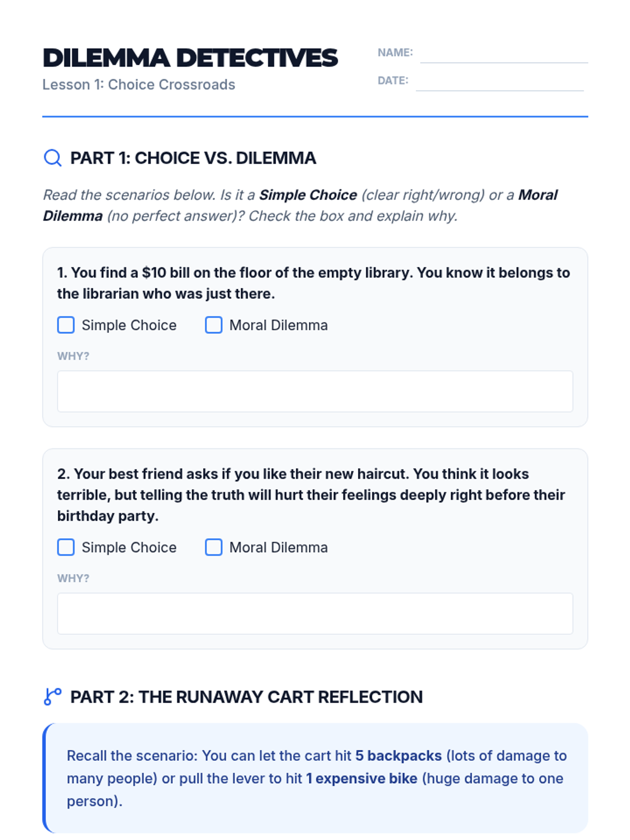Click the WHY? answer box under scenario 1
This screenshot has height=840, width=630.
tap(315, 391)
